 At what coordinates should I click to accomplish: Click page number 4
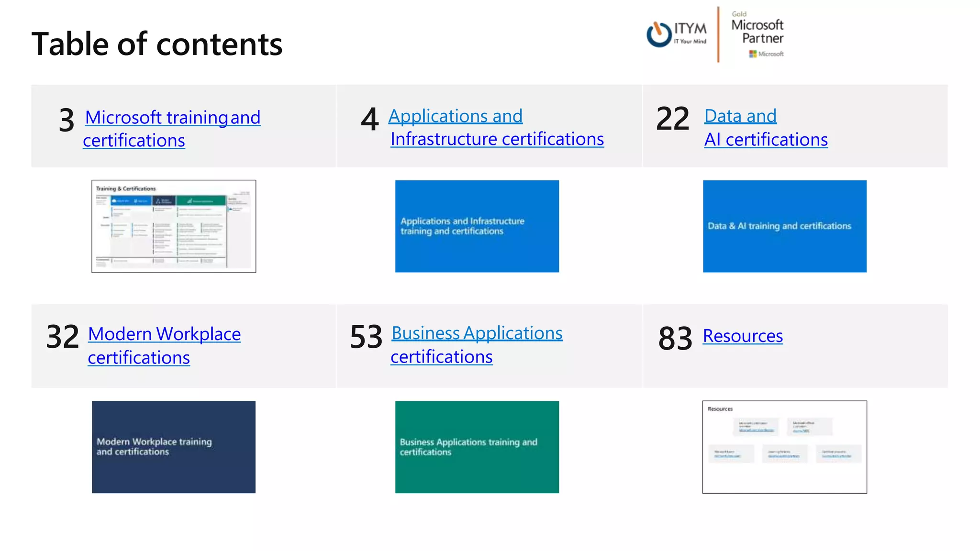coord(369,119)
